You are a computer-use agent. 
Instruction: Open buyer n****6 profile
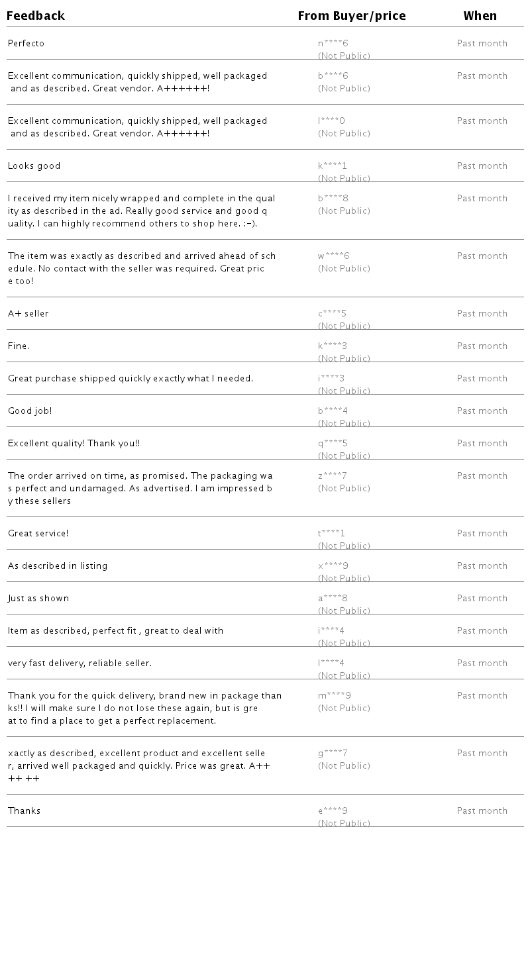(333, 44)
